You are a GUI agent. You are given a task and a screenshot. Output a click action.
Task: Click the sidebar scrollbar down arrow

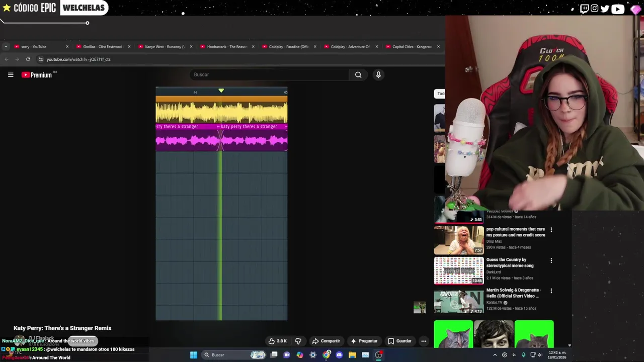(570, 346)
